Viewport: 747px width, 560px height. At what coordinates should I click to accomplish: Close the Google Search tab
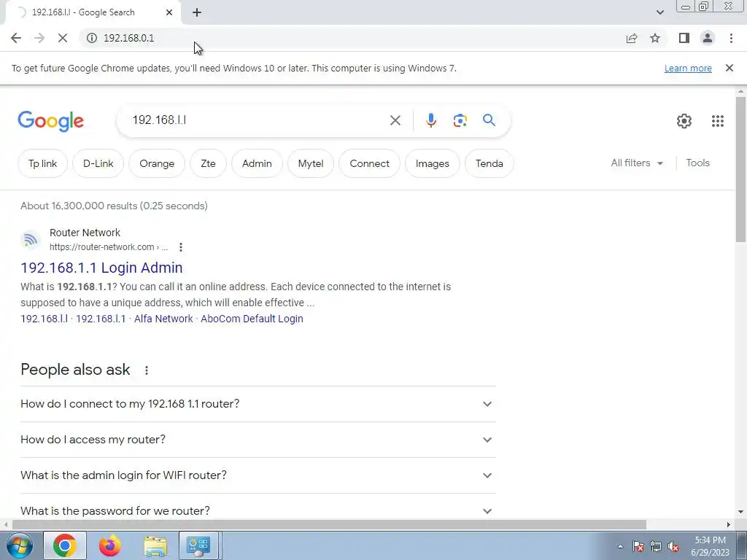[169, 12]
